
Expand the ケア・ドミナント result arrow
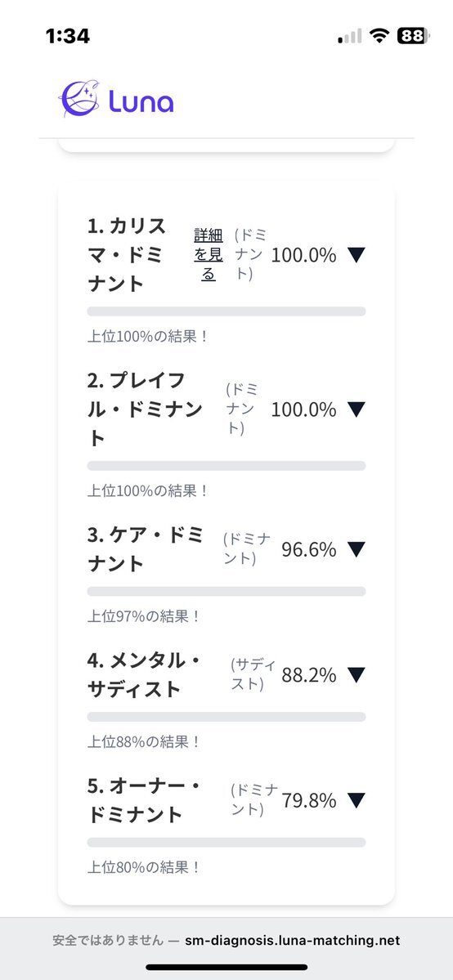point(356,549)
